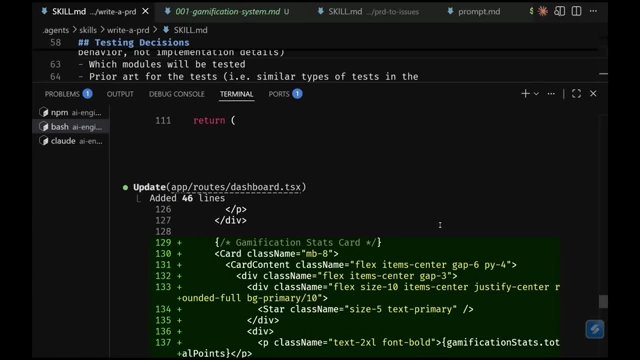The height and width of the screenshot is (360, 640).
Task: Click the app/routes/dashboard.tsx file link
Action: tap(236, 187)
